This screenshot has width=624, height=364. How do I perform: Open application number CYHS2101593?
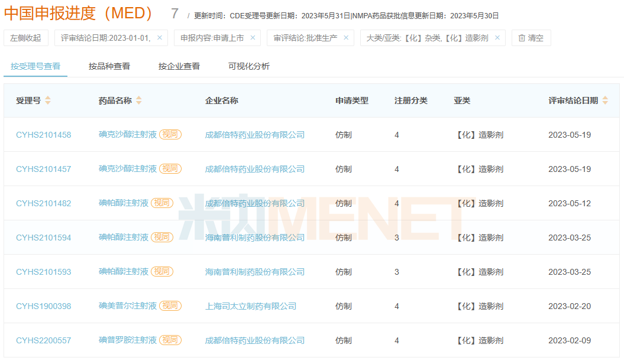(43, 272)
